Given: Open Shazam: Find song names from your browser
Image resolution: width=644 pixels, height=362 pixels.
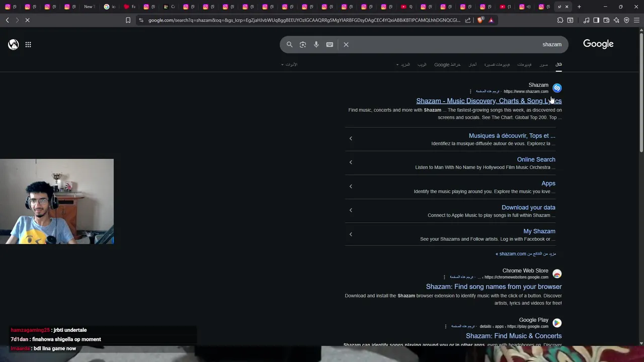Looking at the screenshot, I should [494, 287].
